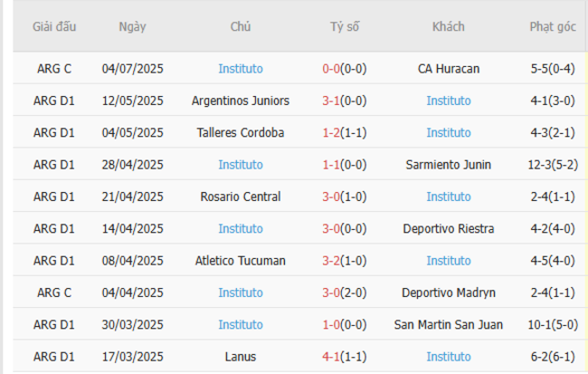
Task: Click Instituto in the 04/07/2025 match row
Action: point(241,68)
